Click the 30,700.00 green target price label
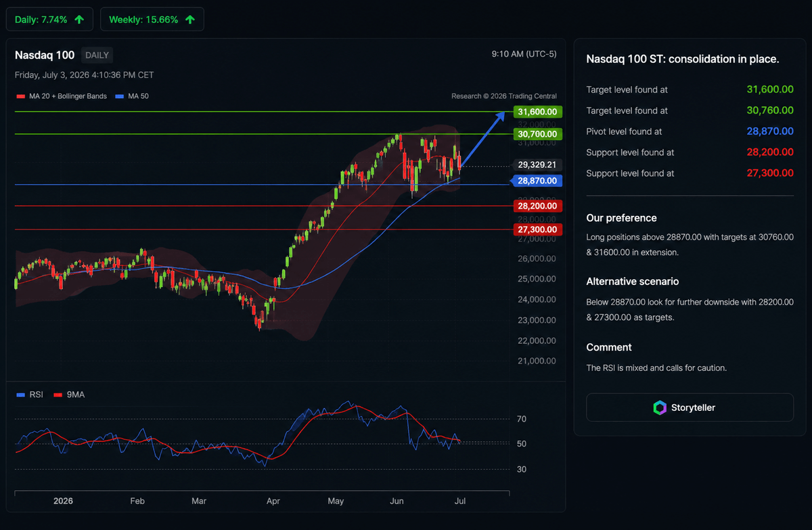The width and height of the screenshot is (812, 530). [537, 134]
